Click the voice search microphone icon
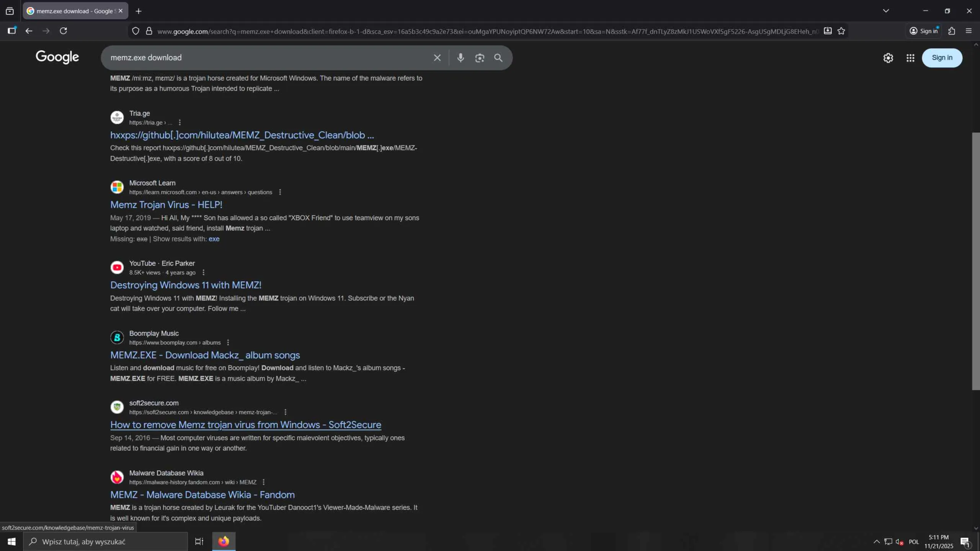 461,58
